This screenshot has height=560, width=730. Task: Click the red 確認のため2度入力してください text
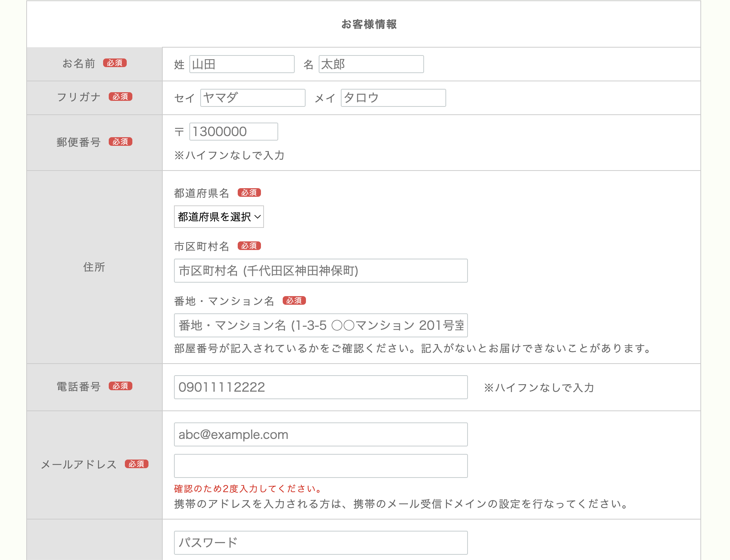[x=248, y=489]
